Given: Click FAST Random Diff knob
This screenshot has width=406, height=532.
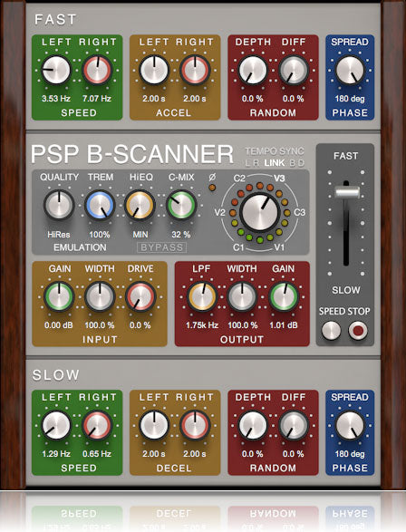Looking at the screenshot, I should coord(294,70).
